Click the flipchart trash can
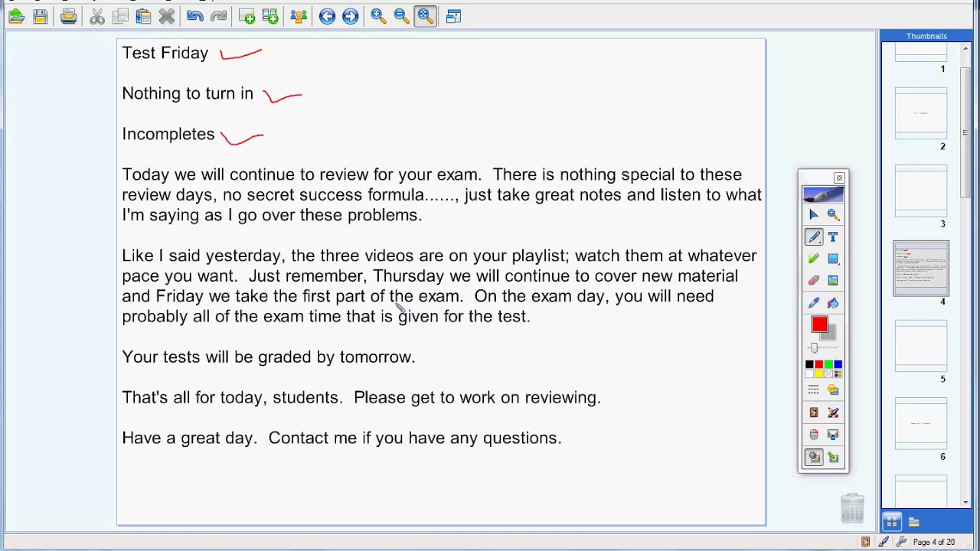 click(x=852, y=508)
